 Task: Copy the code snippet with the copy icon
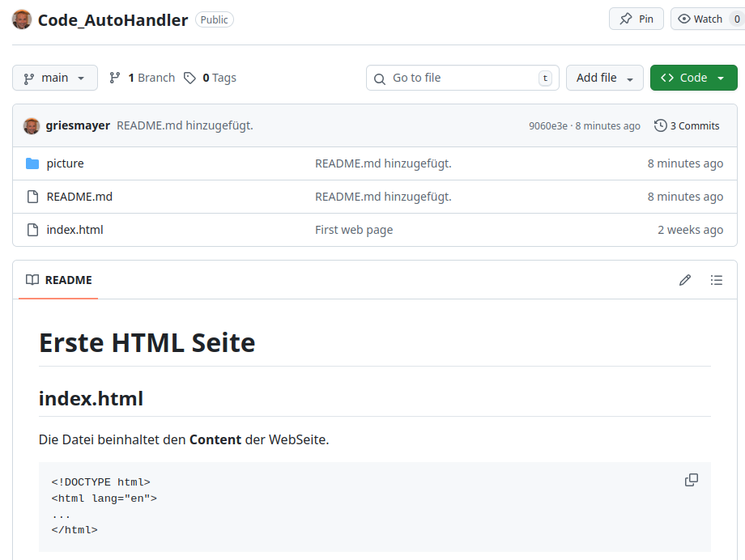point(691,480)
